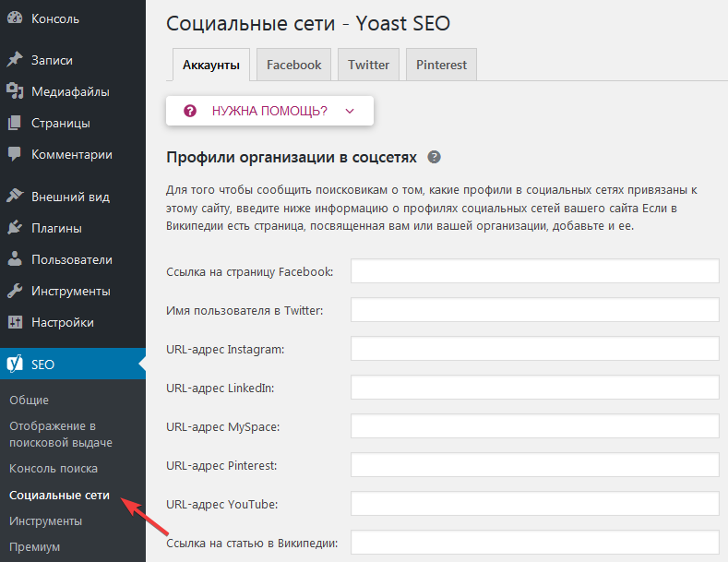This screenshot has width=728, height=562.
Task: Click the Yoast SEO logo icon
Action: click(15, 364)
